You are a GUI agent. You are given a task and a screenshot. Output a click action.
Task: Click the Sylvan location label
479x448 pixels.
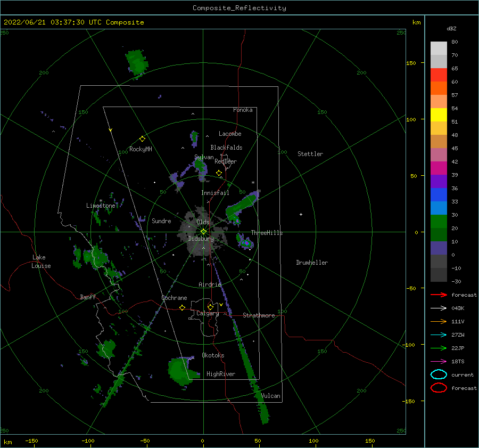tap(204, 157)
